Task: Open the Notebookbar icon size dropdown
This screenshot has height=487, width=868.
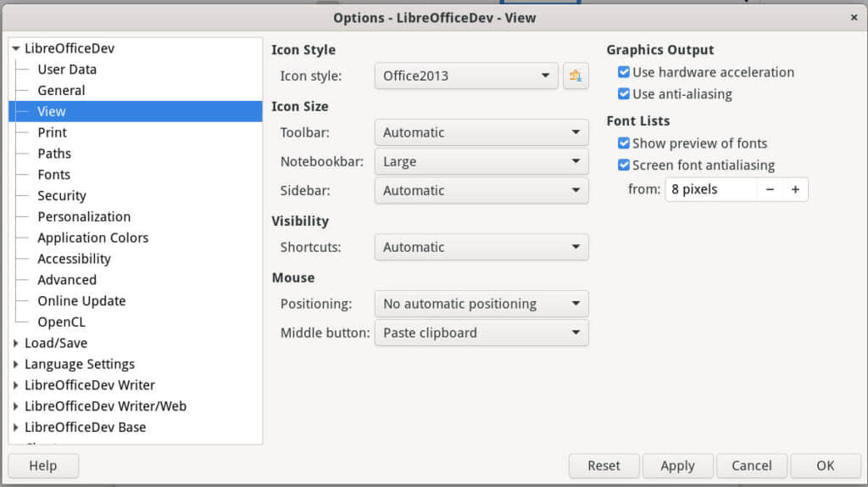Action: point(481,161)
